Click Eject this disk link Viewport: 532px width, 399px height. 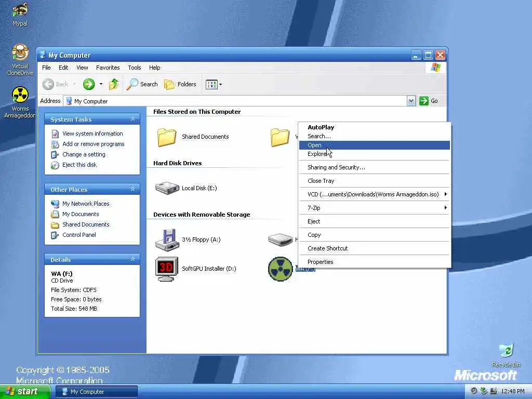(79, 165)
